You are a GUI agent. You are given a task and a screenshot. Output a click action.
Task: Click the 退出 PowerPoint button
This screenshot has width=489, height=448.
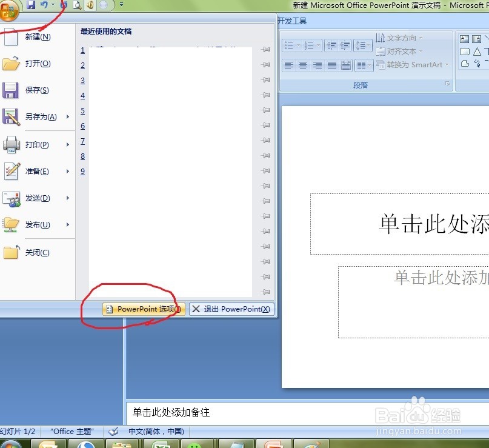pyautogui.click(x=231, y=309)
